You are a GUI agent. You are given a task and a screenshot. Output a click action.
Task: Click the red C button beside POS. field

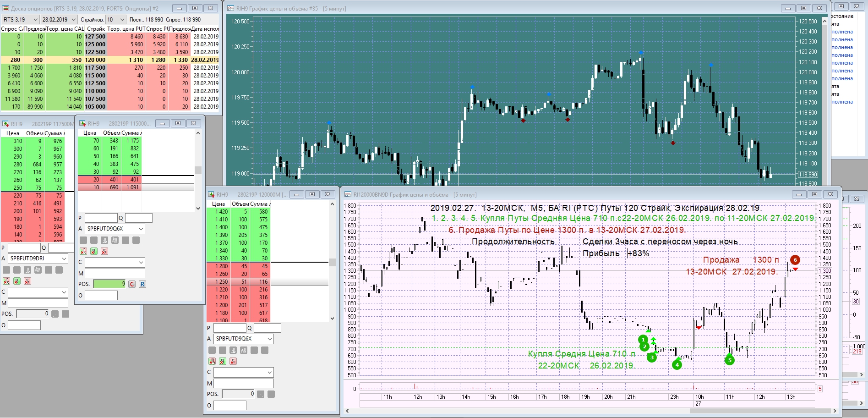pyautogui.click(x=132, y=284)
